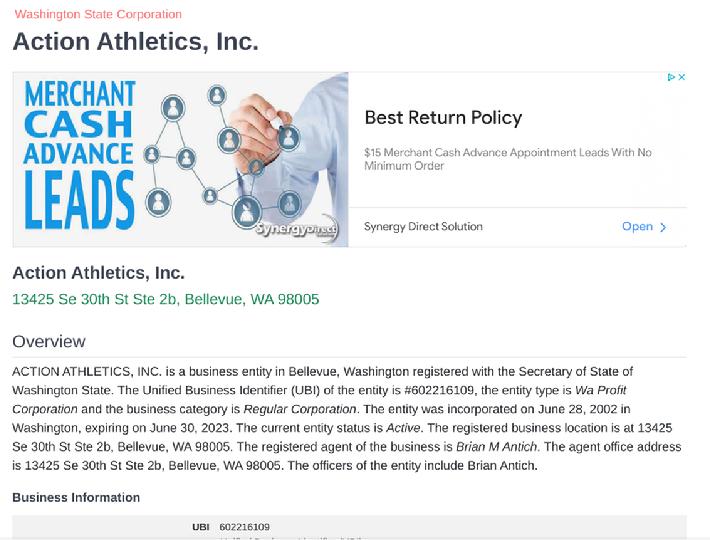Click the Best Return Policy ad headline
Screen dimensions: 710x540
(443, 118)
